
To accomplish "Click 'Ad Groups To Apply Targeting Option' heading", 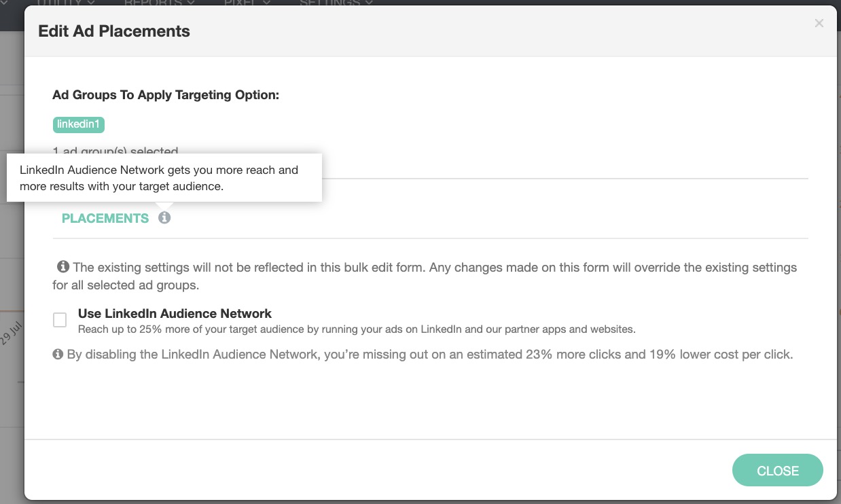I will click(166, 95).
